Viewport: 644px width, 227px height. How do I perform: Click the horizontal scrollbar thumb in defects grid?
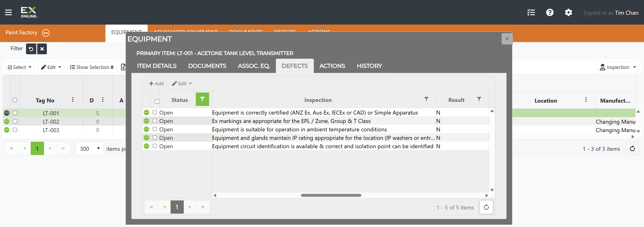tap(331, 195)
